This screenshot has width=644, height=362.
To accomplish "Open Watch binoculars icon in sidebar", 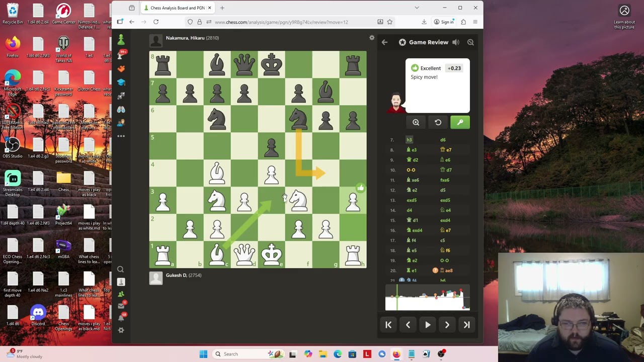I will [x=121, y=110].
